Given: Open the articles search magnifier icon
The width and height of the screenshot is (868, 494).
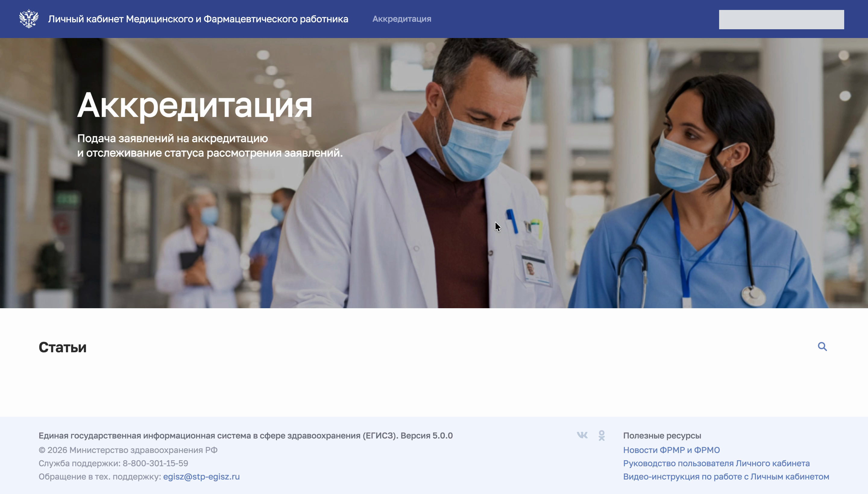Looking at the screenshot, I should 822,347.
